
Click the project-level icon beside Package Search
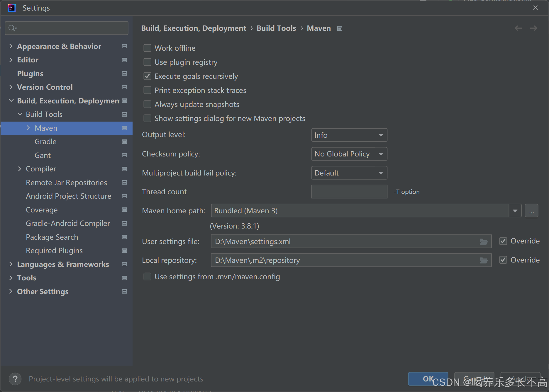click(x=124, y=237)
